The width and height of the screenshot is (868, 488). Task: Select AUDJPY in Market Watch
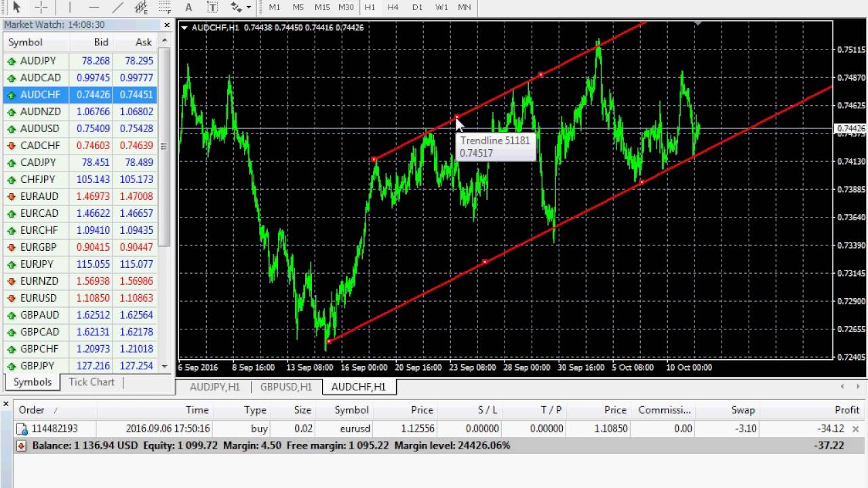click(80, 61)
